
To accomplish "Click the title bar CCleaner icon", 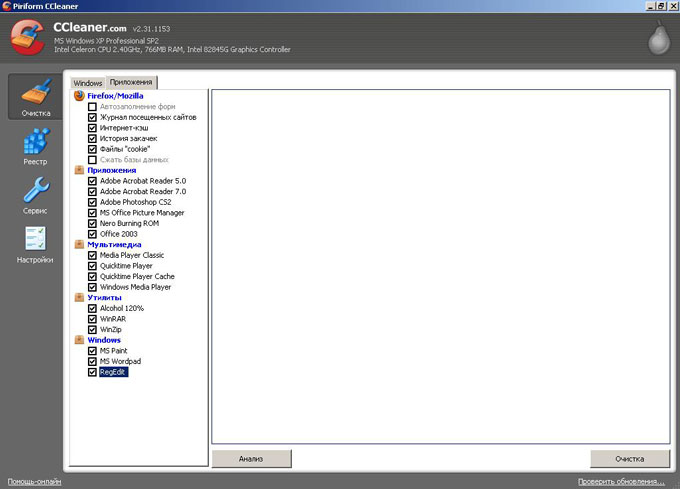I will coord(6,6).
